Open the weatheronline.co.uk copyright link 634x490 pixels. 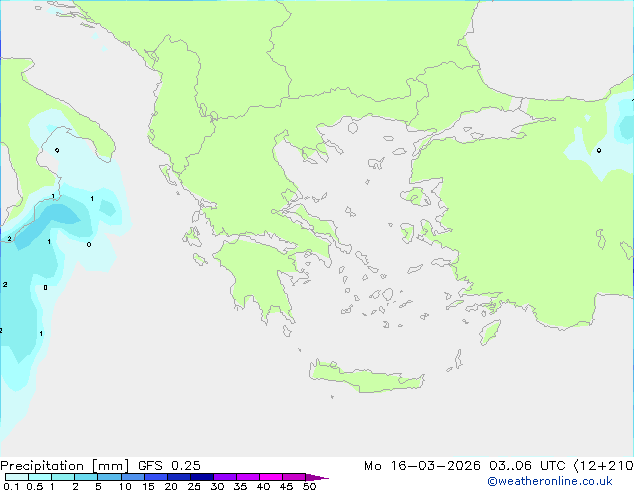pyautogui.click(x=550, y=481)
